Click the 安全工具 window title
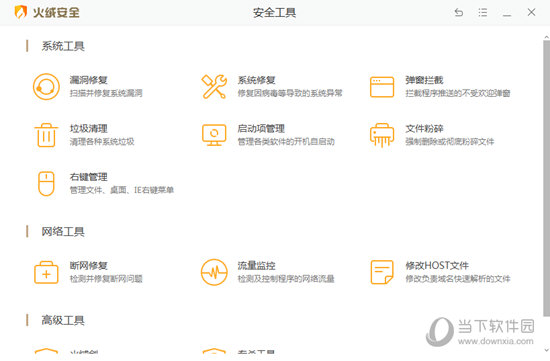550x361 pixels. tap(275, 13)
